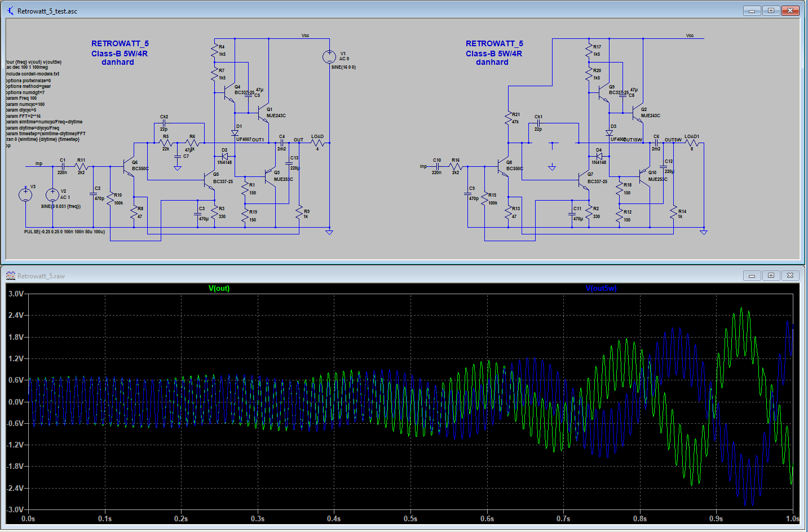Click the cordell-models.txt include directive text
The height and width of the screenshot is (532, 808).
(33, 74)
